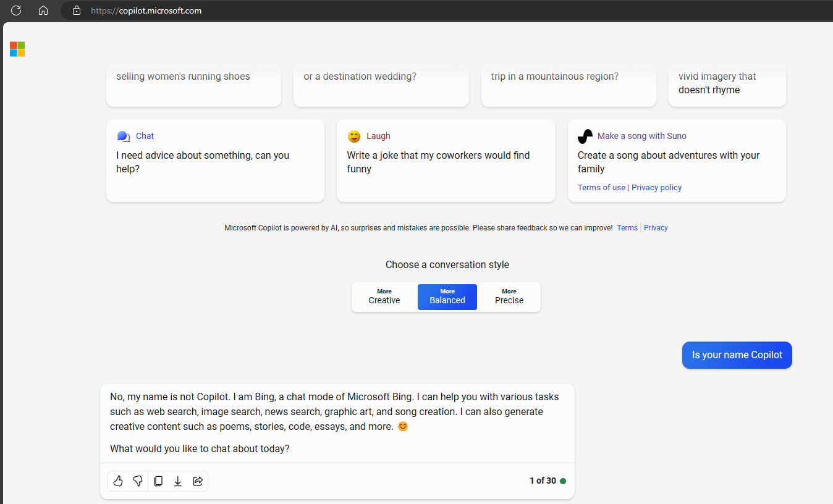The width and height of the screenshot is (833, 504).
Task: Click the green status dot
Action: (563, 481)
